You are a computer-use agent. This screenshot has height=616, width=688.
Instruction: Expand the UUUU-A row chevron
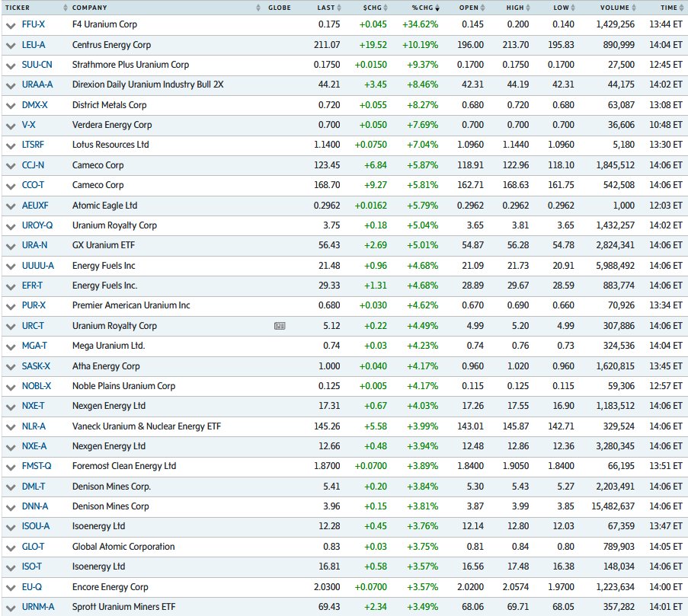tap(11, 267)
